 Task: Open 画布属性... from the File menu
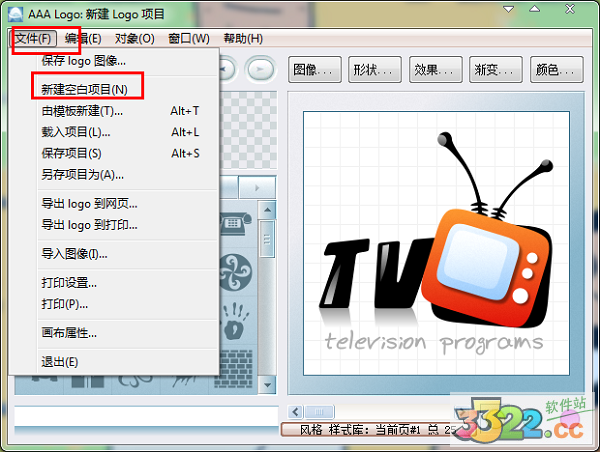[x=69, y=332]
